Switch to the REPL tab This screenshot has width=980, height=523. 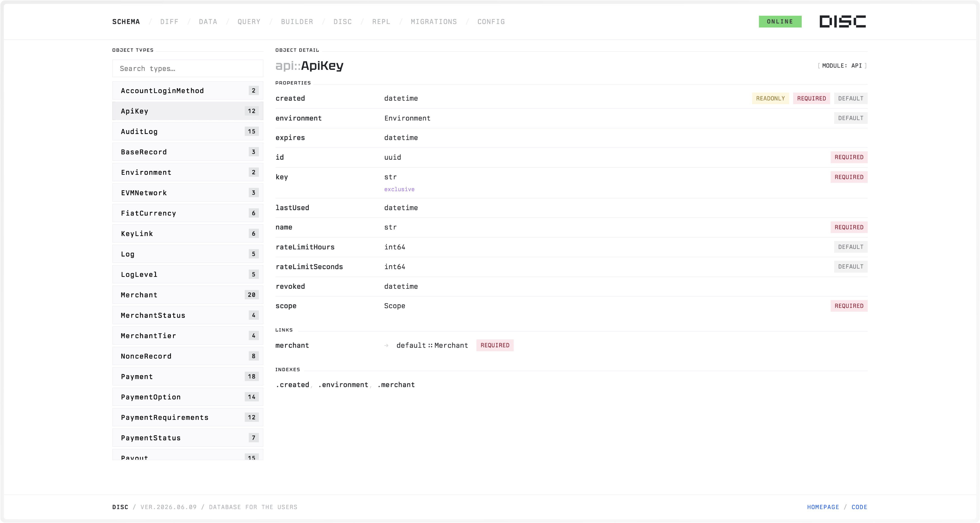(381, 22)
